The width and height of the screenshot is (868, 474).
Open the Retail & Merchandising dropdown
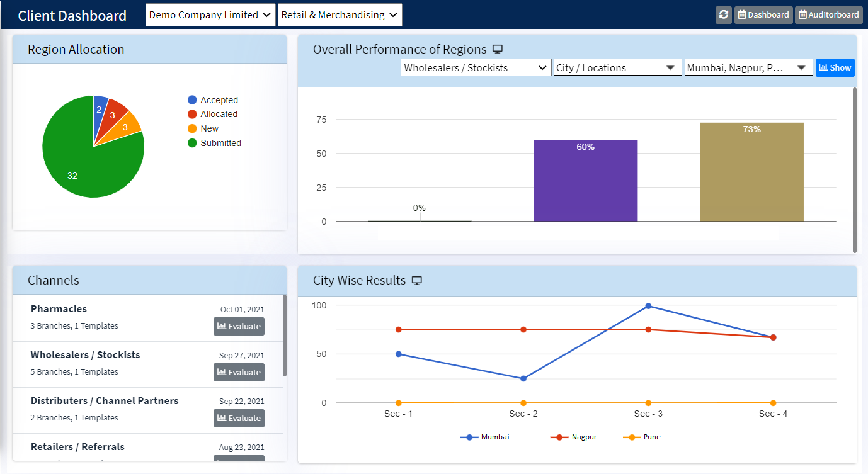[340, 15]
